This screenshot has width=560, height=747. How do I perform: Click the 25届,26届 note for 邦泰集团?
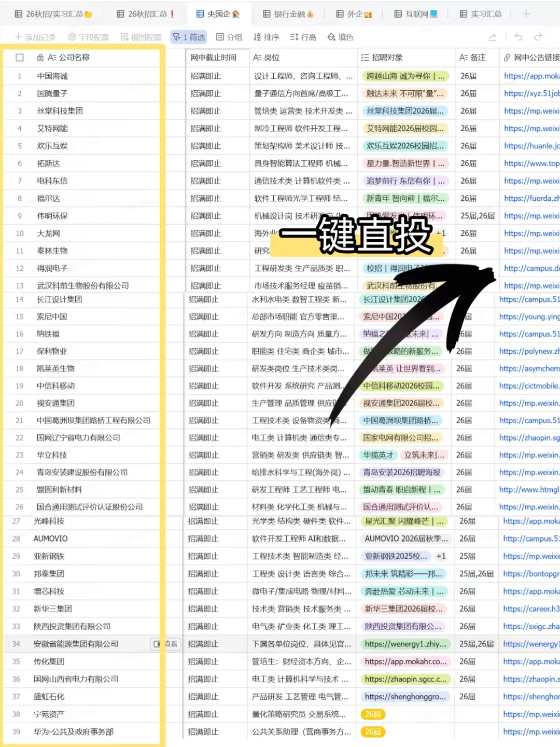tap(477, 574)
